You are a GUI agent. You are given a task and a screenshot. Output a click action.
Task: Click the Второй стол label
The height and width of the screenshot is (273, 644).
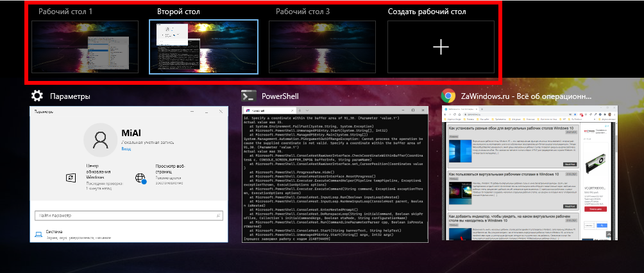point(179,12)
